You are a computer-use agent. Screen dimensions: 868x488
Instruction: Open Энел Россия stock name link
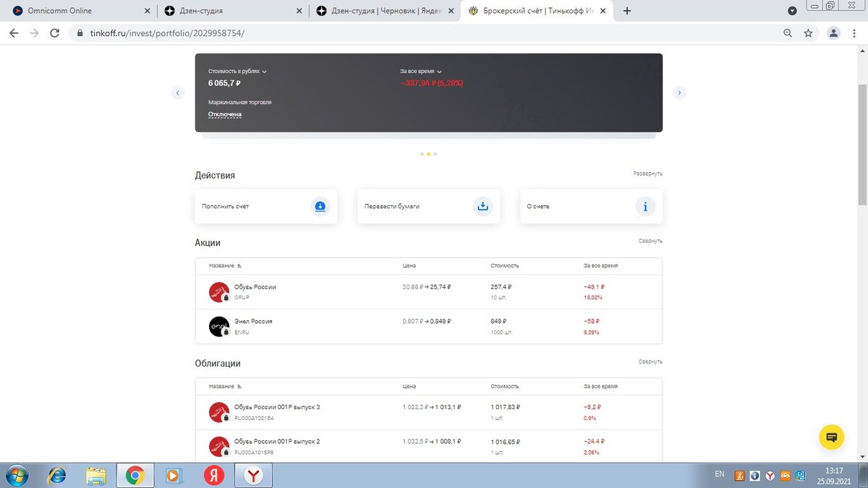(x=253, y=321)
